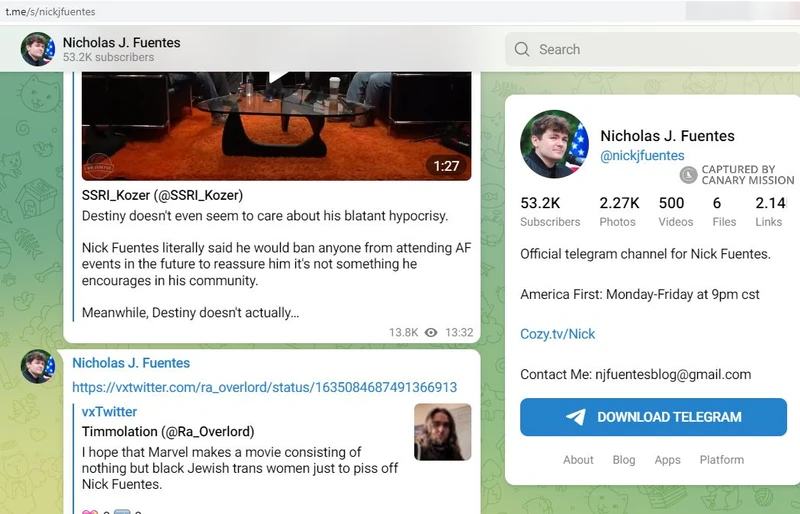
Task: Open the SSRI_Kozer (@SSRI_Kozer) preview title
Action: pyautogui.click(x=162, y=195)
